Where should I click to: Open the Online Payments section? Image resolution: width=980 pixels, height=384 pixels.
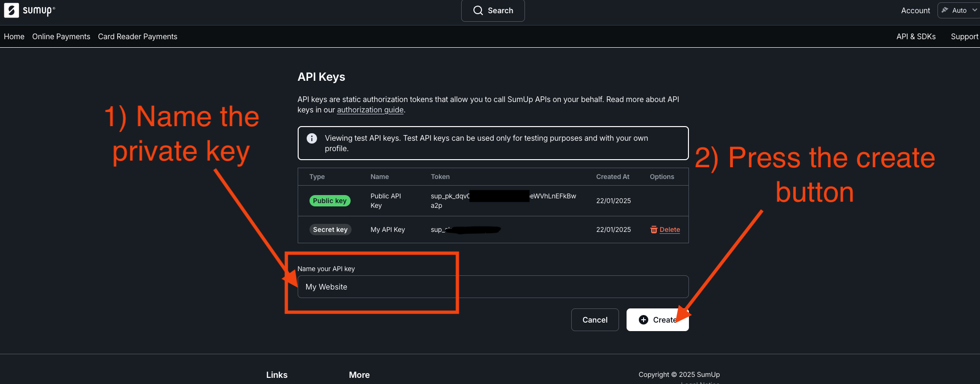click(x=61, y=36)
